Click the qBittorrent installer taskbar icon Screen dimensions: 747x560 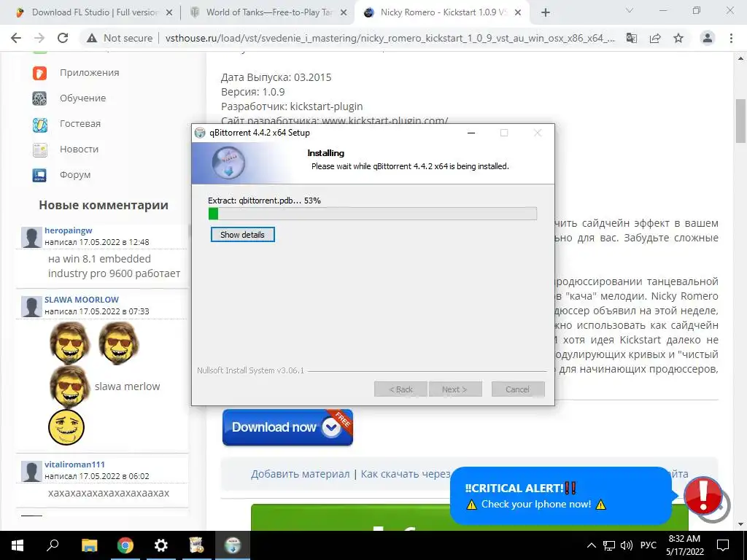[x=233, y=545]
